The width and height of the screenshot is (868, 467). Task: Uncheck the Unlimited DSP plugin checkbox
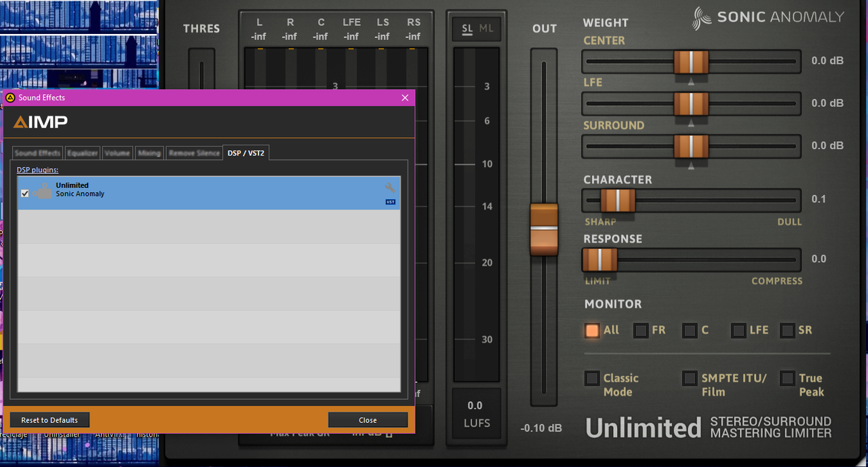tap(25, 193)
